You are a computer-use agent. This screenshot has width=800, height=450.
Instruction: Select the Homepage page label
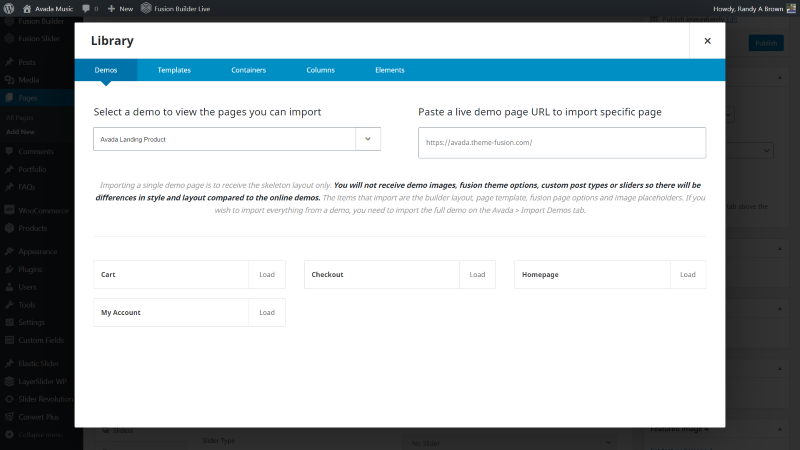pyautogui.click(x=540, y=274)
